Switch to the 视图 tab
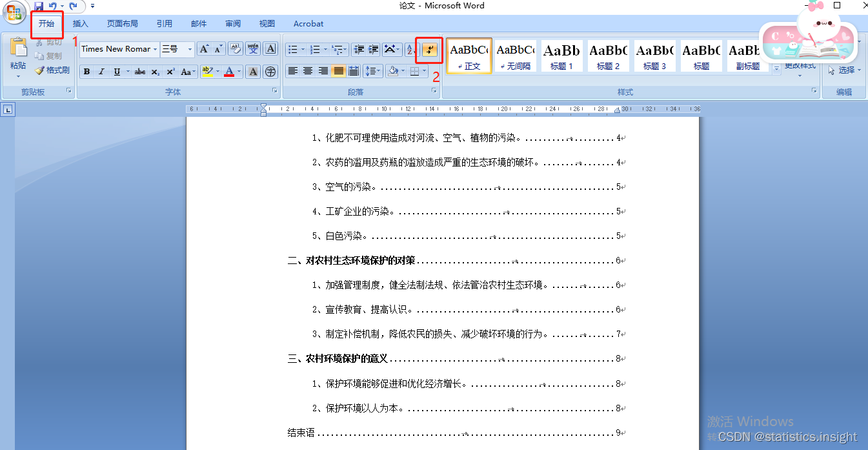 pyautogui.click(x=267, y=24)
